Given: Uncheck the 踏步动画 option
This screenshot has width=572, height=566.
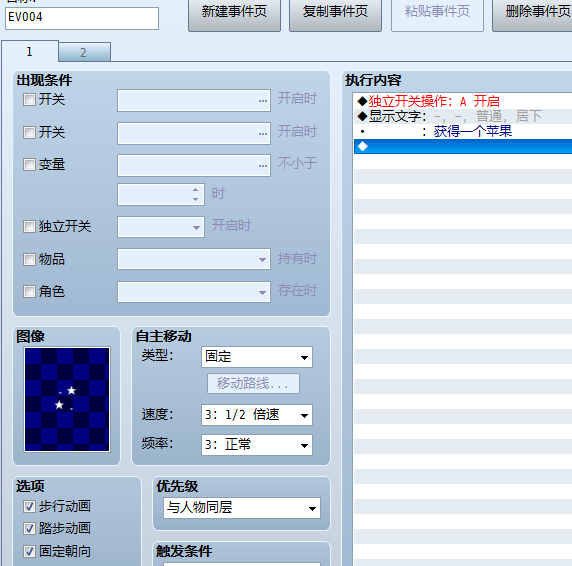Looking at the screenshot, I should [x=29, y=528].
